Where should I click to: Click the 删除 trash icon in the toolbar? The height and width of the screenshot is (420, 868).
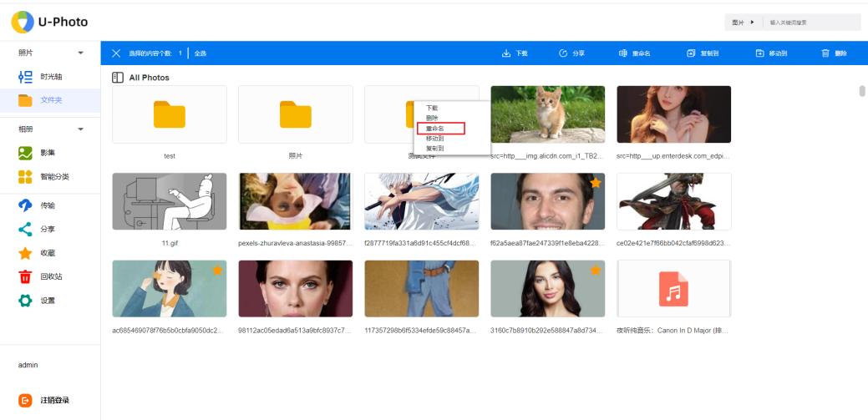[x=834, y=53]
